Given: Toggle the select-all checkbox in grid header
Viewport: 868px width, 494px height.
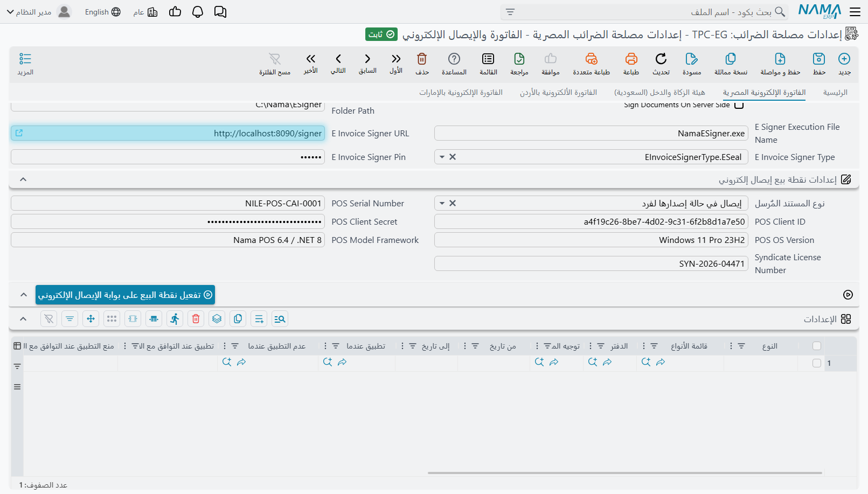Looking at the screenshot, I should [x=817, y=346].
